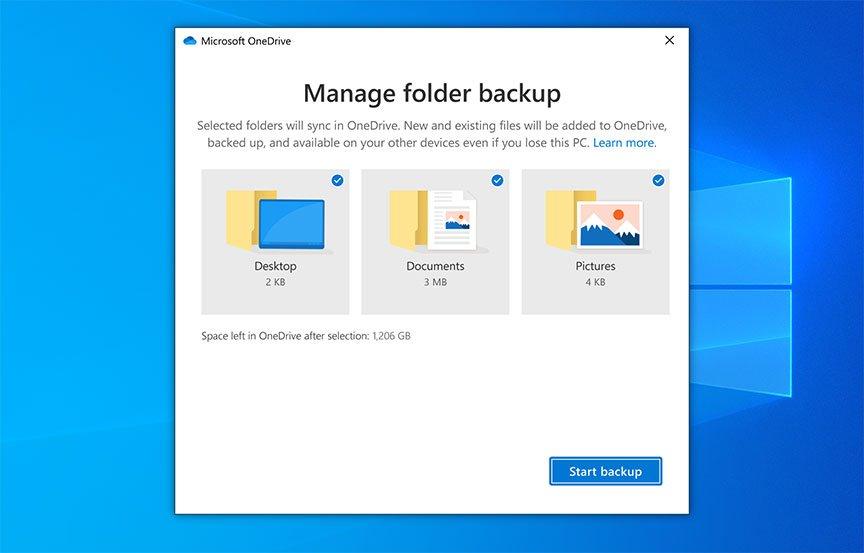Click the "Microsoft OneDrive" window title
864x553 pixels.
(246, 41)
